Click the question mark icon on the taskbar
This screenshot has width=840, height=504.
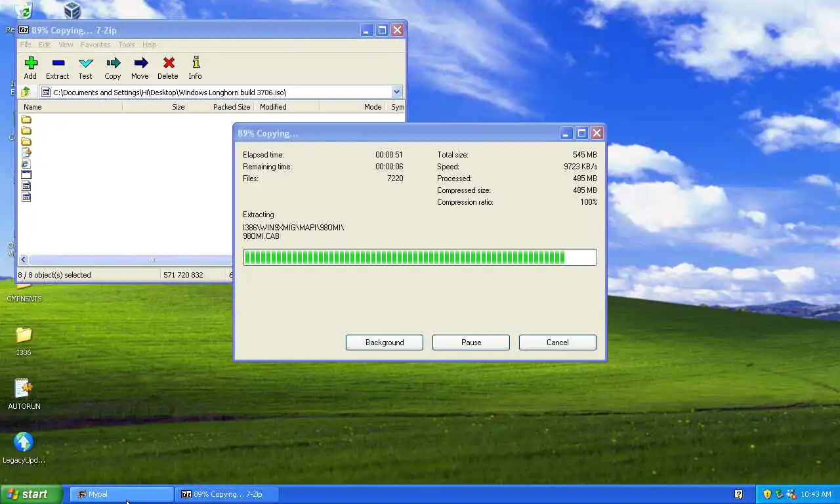click(x=738, y=494)
